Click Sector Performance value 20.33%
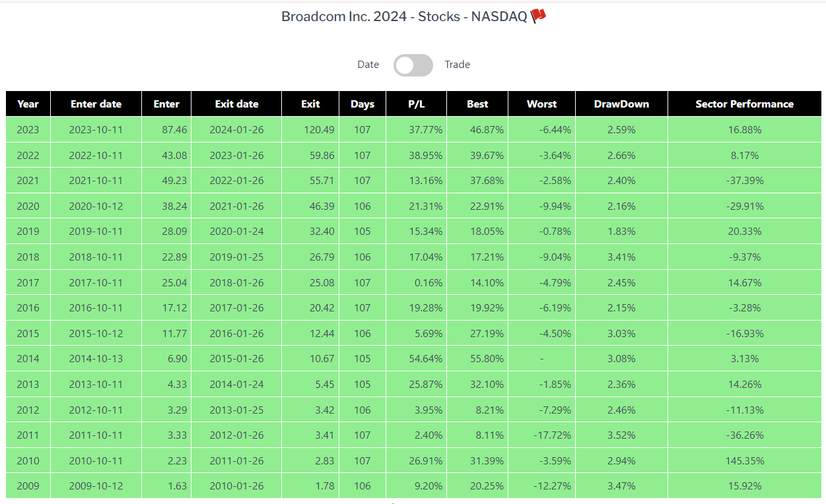 [x=745, y=232]
